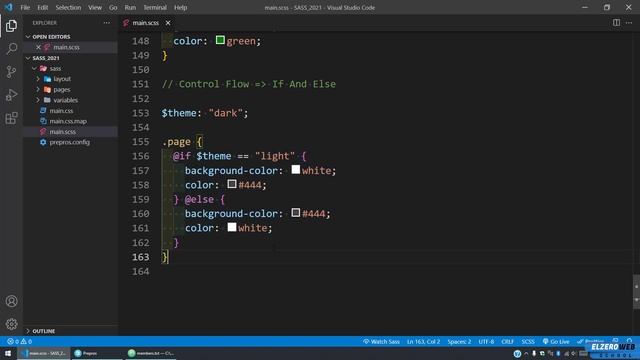Click the VS Code taskbar button
This screenshot has height=360, width=640.
tap(44, 353)
